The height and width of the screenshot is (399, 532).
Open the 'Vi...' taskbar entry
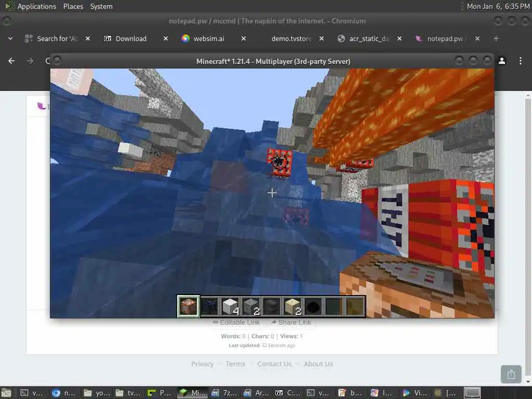(x=414, y=393)
